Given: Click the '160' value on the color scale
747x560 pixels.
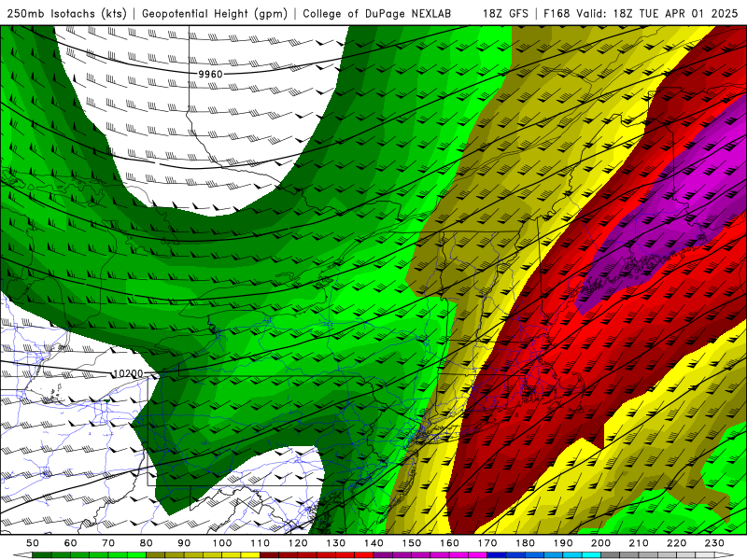Looking at the screenshot, I should pyautogui.click(x=449, y=543).
